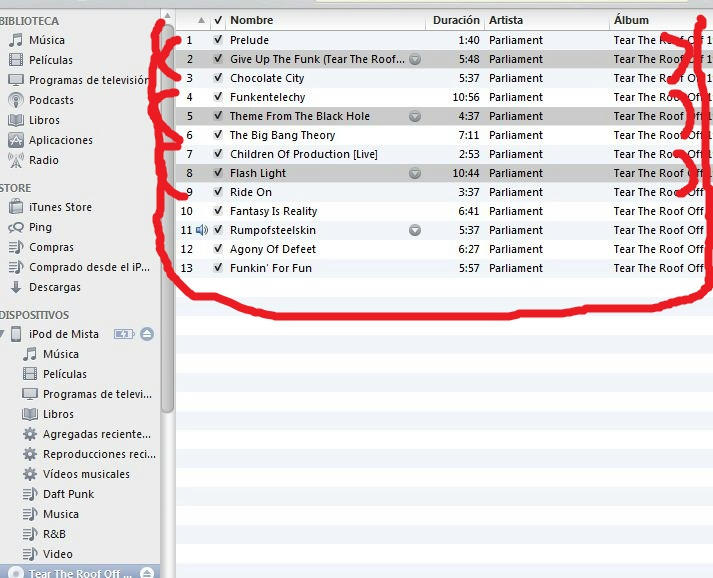
Task: Uncheck the Flash Light checkbox
Action: (218, 173)
